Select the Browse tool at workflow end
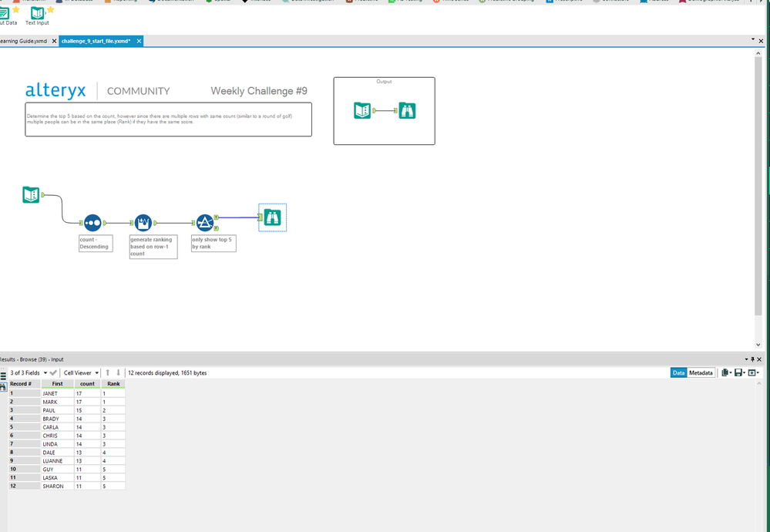Viewport: 770px width, 532px height. pos(272,217)
